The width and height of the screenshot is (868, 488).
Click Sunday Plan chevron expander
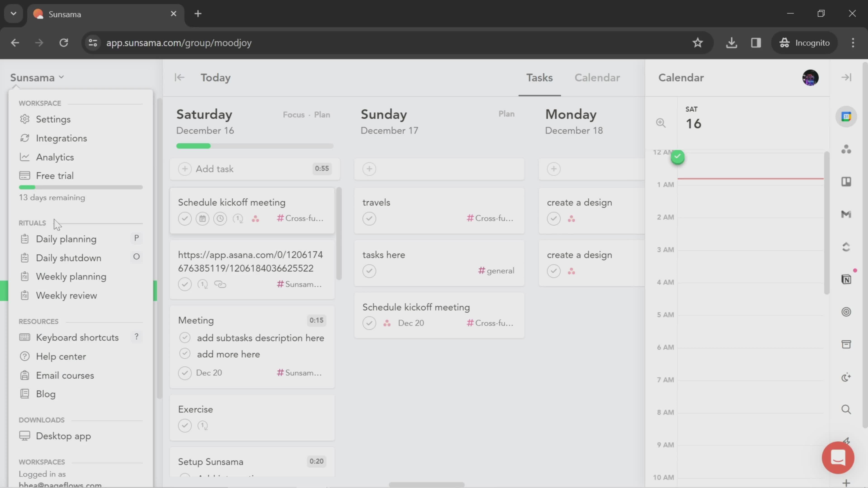coord(506,114)
